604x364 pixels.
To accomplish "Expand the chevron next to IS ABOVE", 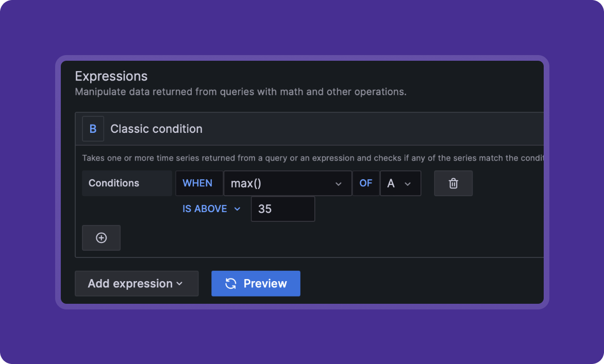I will pos(237,209).
